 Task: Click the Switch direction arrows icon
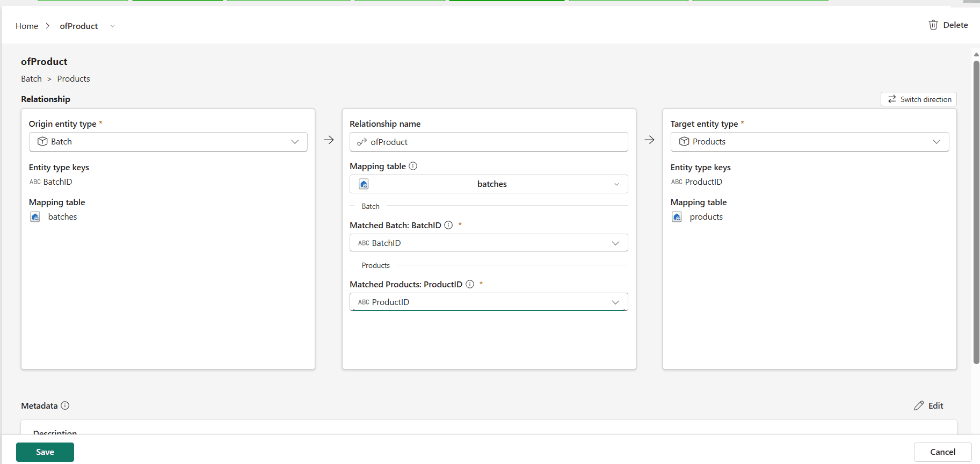[892, 99]
